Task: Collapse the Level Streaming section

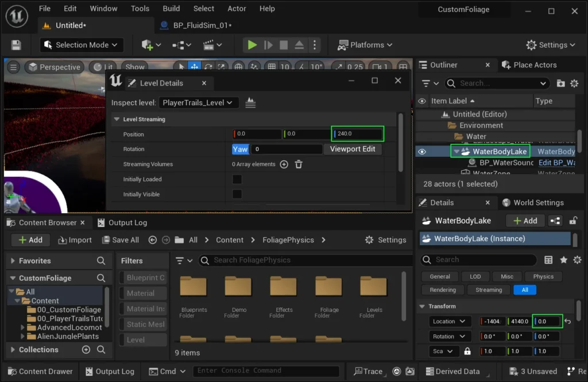Action: tap(117, 119)
